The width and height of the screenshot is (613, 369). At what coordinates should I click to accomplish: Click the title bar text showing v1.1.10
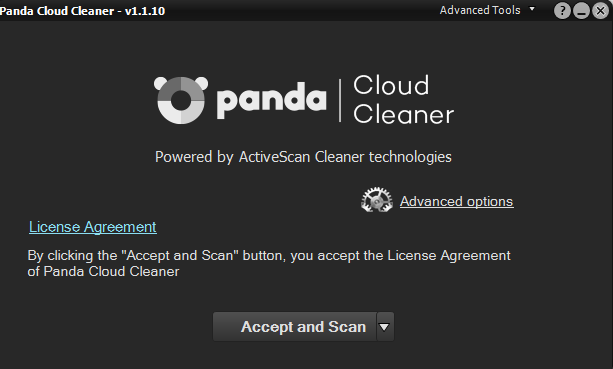pos(145,11)
